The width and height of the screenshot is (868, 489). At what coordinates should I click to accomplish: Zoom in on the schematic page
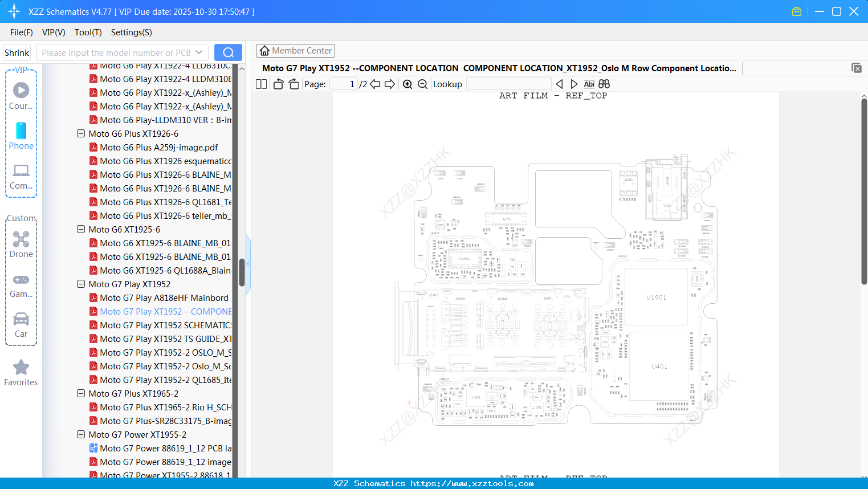click(x=407, y=84)
